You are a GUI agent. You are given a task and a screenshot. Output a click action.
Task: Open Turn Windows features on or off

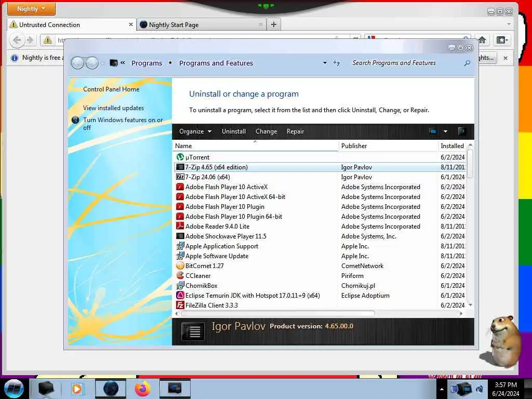point(123,124)
